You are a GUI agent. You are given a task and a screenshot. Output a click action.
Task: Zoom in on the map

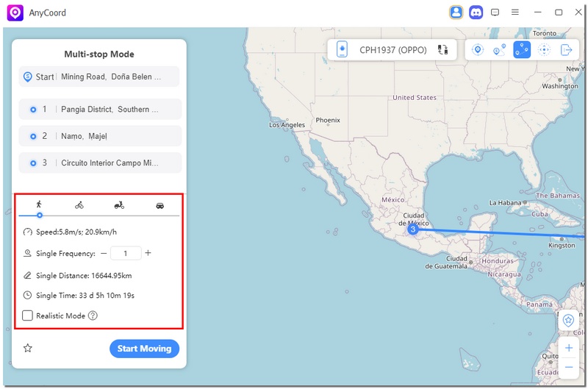(568, 347)
